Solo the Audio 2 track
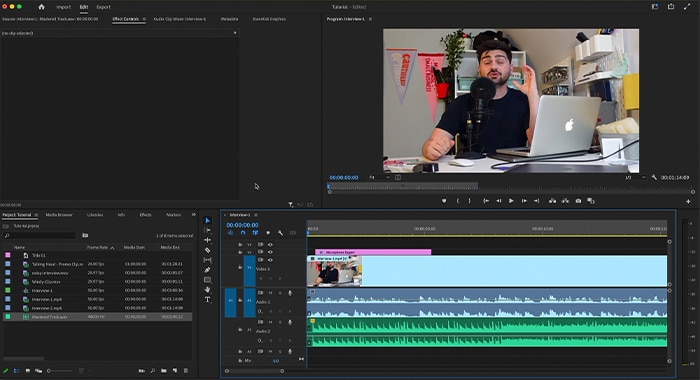 pyautogui.click(x=280, y=322)
